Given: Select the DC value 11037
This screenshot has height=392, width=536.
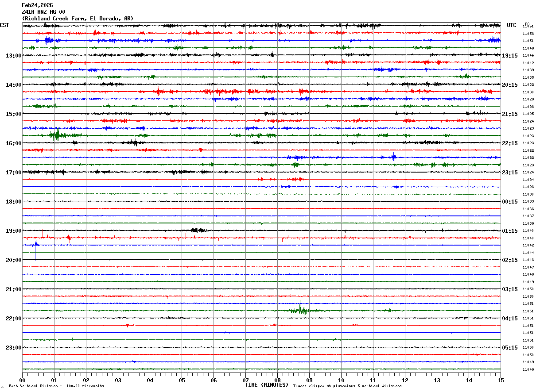Looking at the screenshot, I should click(x=528, y=216).
